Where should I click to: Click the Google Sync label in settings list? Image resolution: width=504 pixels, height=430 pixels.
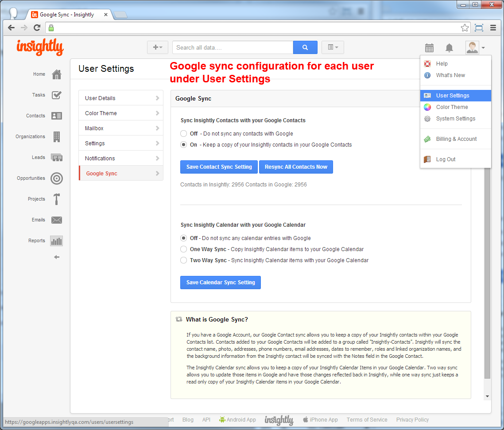coord(101,174)
